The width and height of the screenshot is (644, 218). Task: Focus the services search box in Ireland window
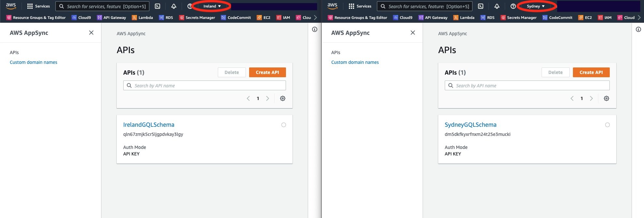[x=102, y=6]
